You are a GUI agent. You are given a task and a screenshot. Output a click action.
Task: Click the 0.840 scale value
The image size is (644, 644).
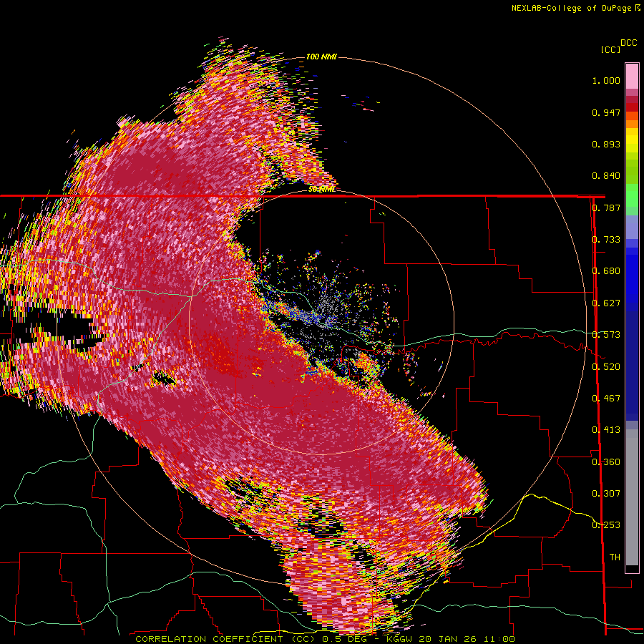coord(606,176)
